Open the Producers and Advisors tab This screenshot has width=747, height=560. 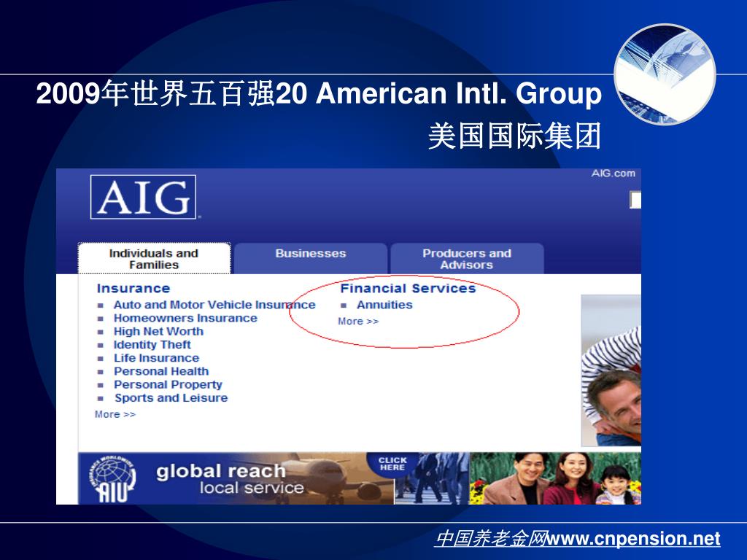(x=467, y=259)
